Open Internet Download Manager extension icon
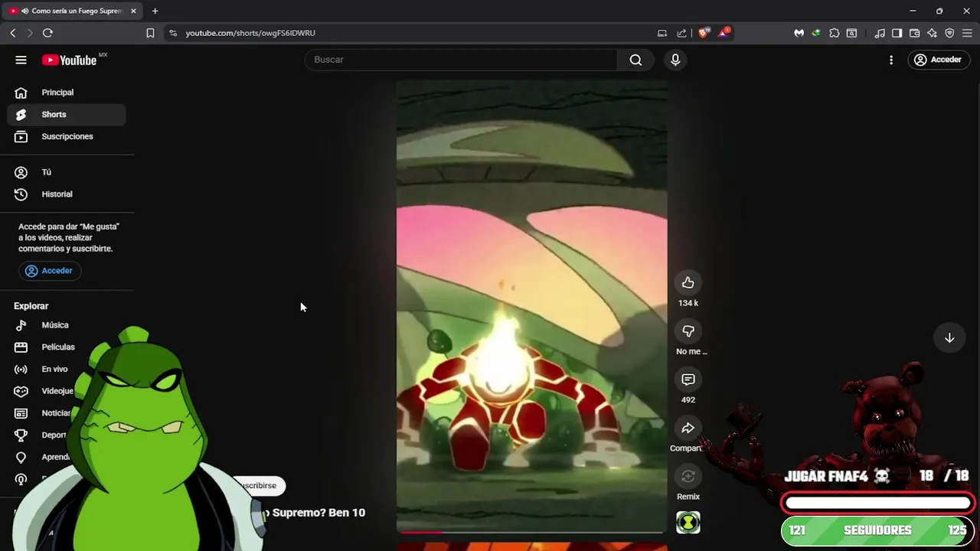Viewport: 980px width, 551px height. click(x=816, y=33)
